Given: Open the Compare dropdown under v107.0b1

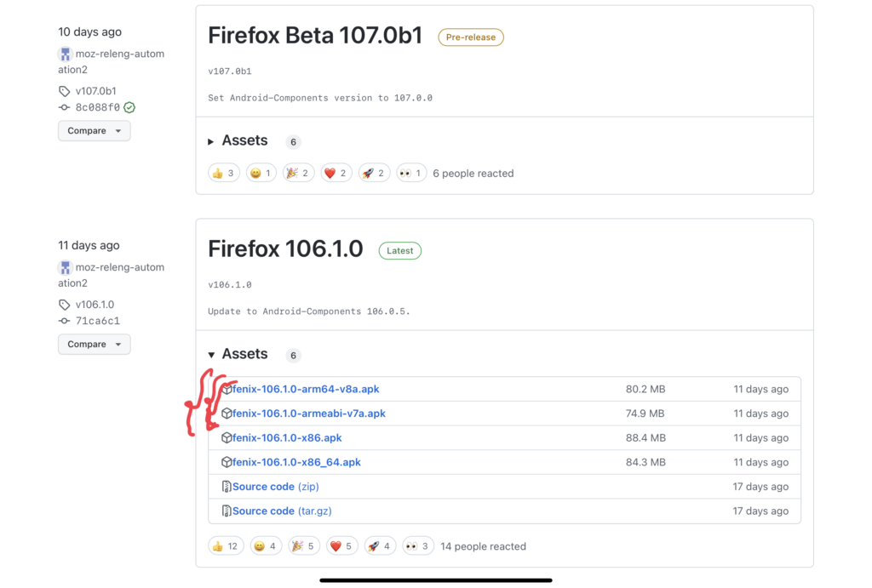Looking at the screenshot, I should click(94, 130).
